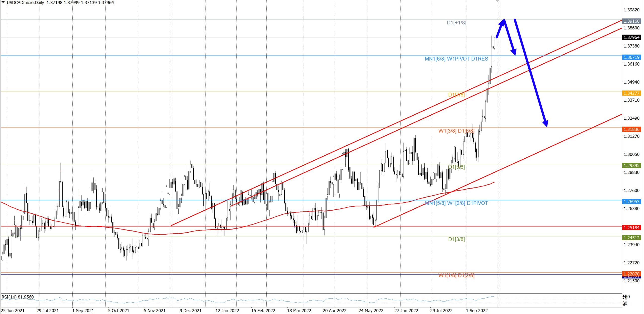Select the MN1[6/8] W1PIVOT D1RES level text
The image size is (644, 314).
(x=456, y=59)
